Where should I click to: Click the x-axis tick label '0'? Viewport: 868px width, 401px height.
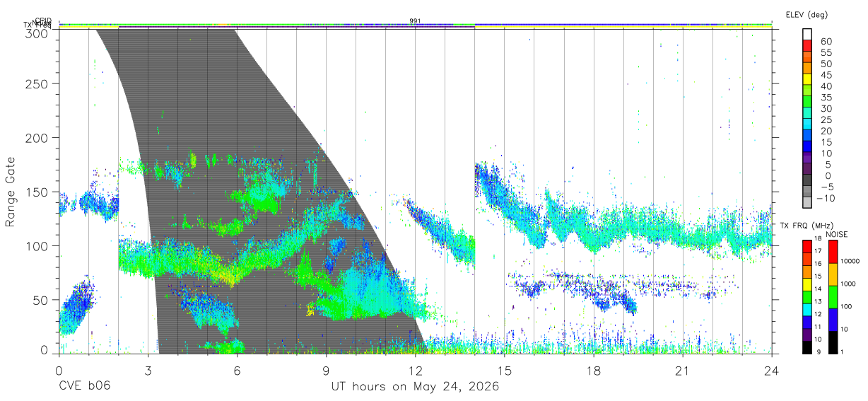(59, 371)
